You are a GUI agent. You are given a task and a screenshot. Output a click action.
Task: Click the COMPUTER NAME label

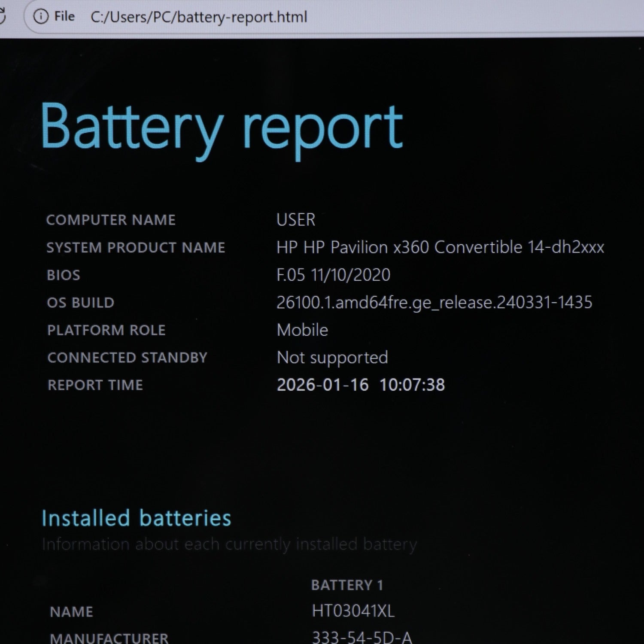coord(111,220)
